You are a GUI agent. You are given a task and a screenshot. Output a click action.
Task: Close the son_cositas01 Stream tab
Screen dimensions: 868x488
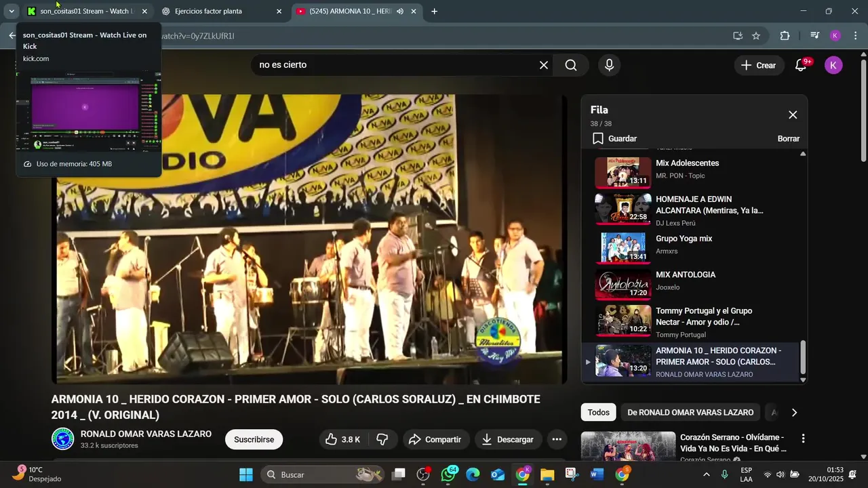(144, 12)
